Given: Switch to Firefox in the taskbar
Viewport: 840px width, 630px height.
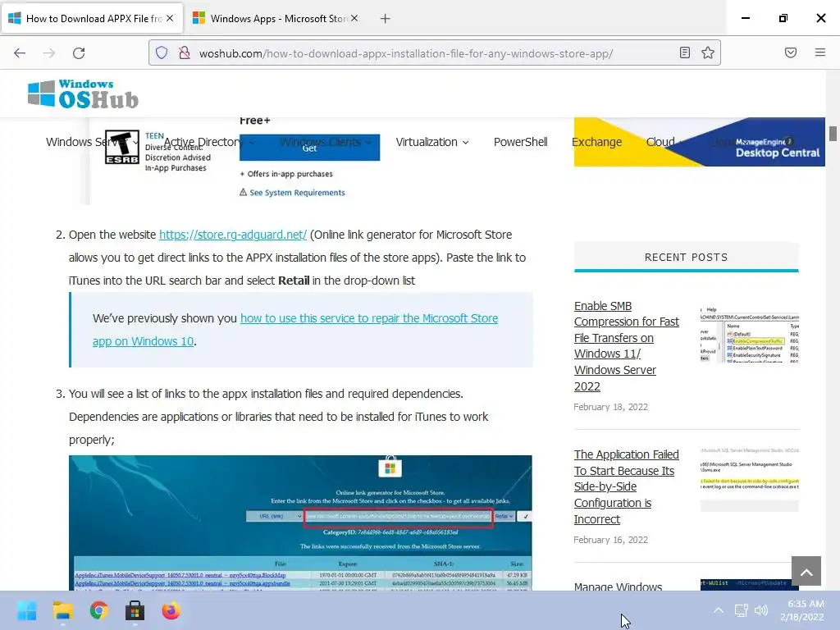Looking at the screenshot, I should coord(171,610).
